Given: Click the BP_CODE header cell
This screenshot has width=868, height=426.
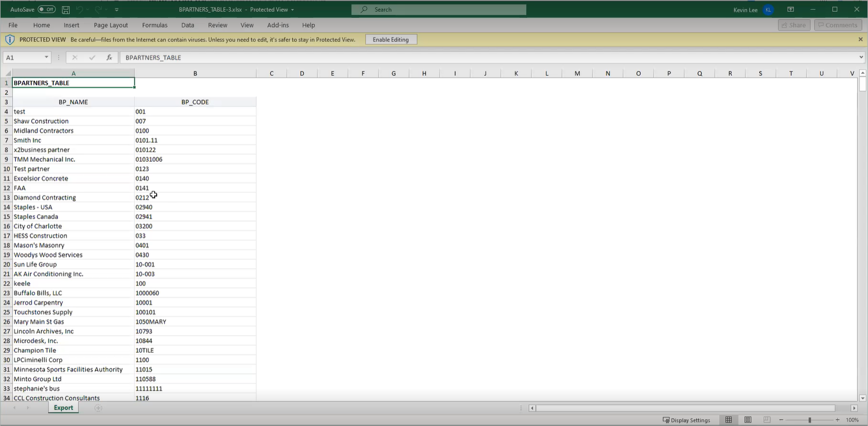Looking at the screenshot, I should point(195,102).
